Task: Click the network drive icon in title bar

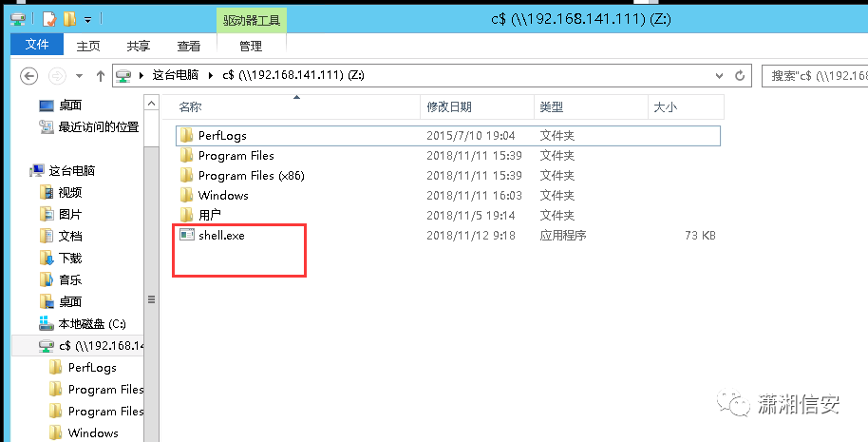Action: point(18,19)
